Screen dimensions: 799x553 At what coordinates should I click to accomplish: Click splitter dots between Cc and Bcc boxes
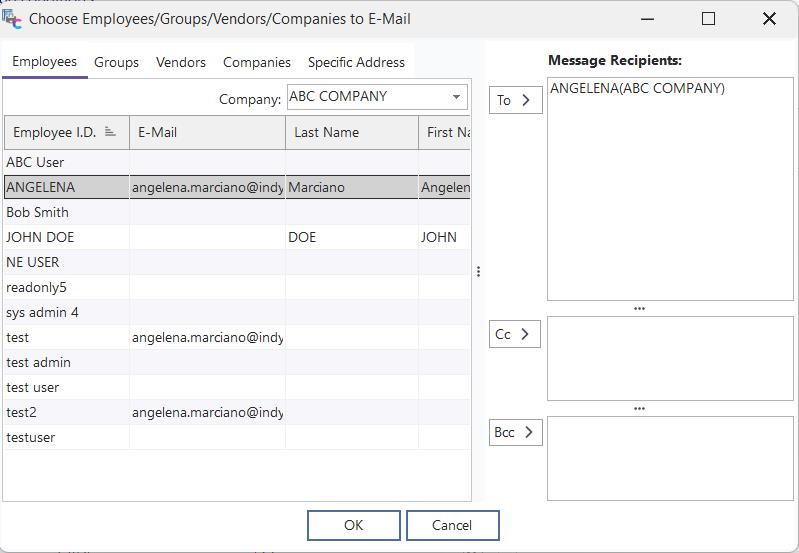(x=639, y=409)
